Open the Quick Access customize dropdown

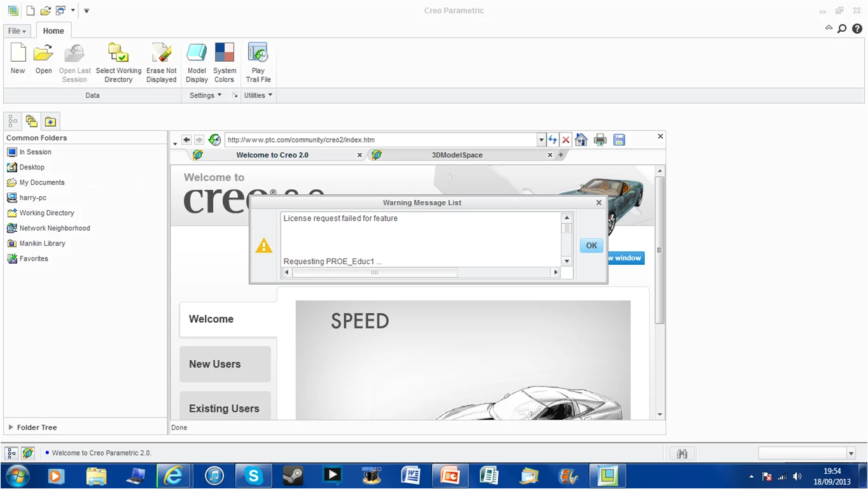pyautogui.click(x=87, y=11)
